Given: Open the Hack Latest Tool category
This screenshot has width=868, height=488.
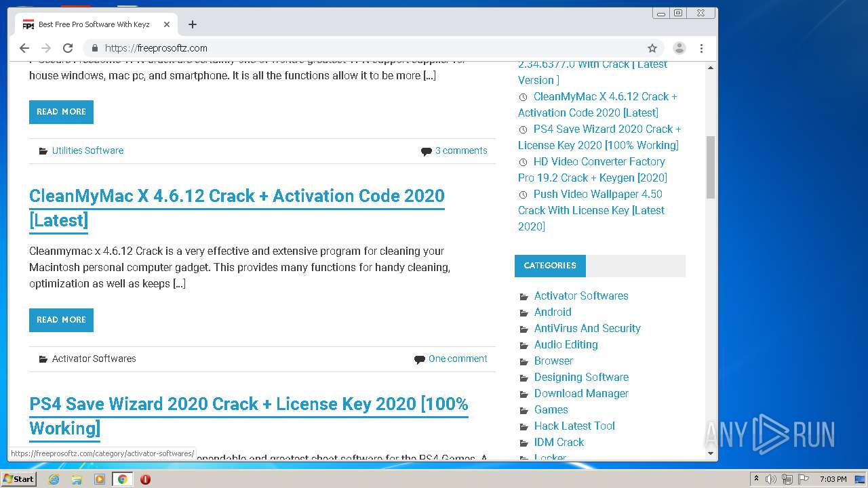Looking at the screenshot, I should 574,426.
